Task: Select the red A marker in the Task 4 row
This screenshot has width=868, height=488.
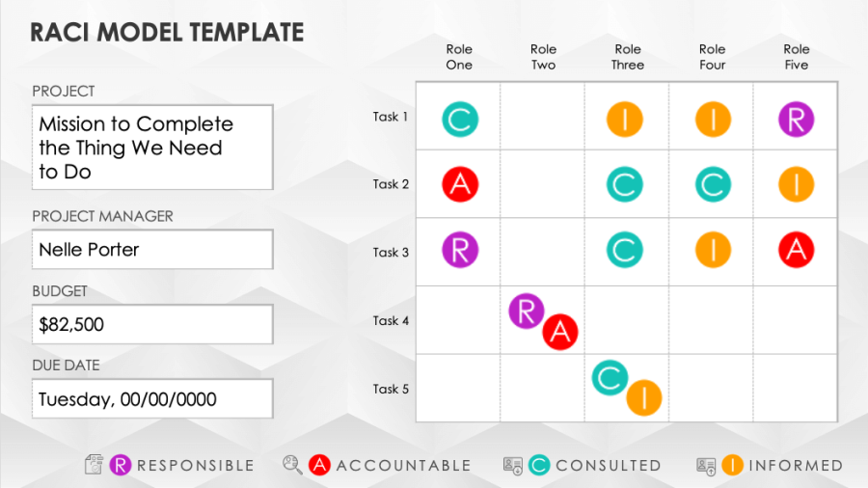Action: (559, 332)
